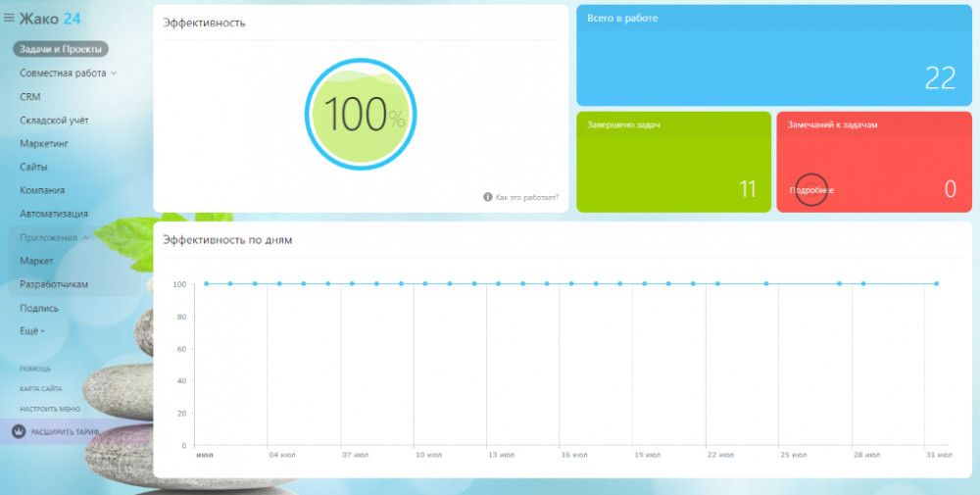980x495 pixels.
Task: Open Маркет under Приложения
Action: coord(36,261)
